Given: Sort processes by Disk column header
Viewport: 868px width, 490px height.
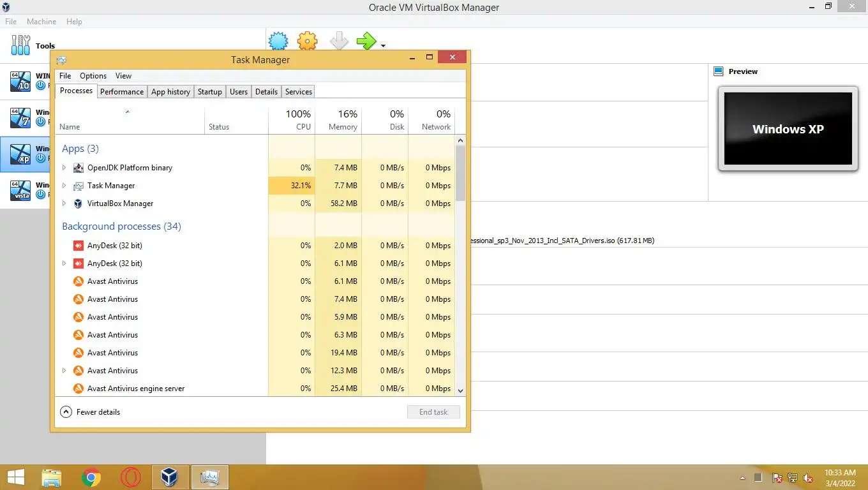Looking at the screenshot, I should tap(385, 119).
